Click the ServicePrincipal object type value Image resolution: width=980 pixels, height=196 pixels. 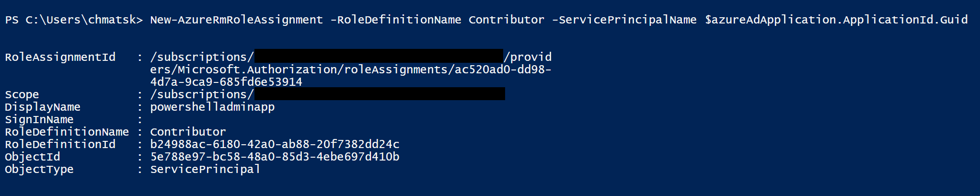[205, 170]
